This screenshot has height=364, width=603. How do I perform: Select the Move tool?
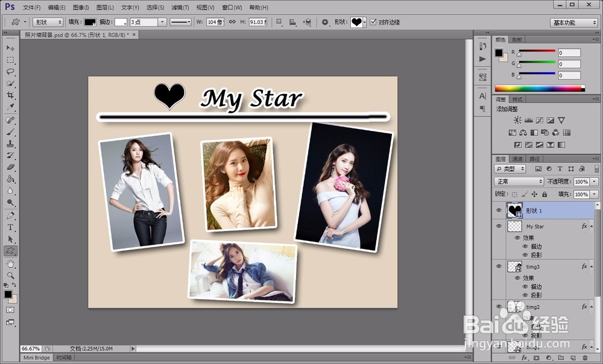point(10,48)
